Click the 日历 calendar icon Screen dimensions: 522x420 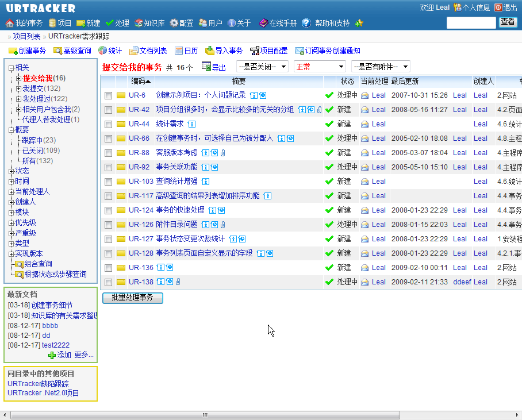(x=179, y=51)
